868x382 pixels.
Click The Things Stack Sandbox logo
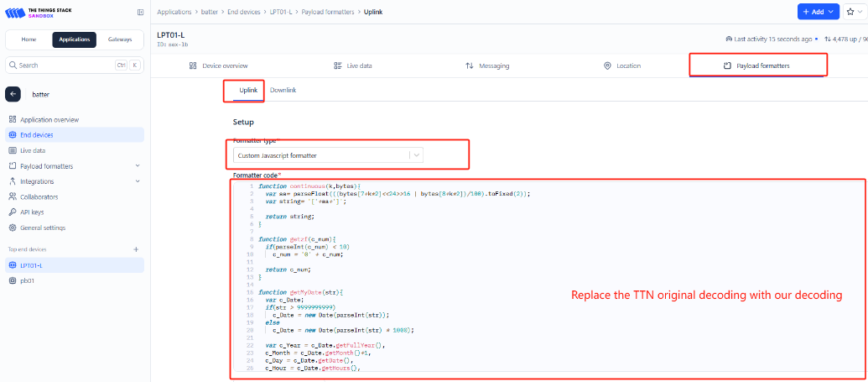pos(38,12)
